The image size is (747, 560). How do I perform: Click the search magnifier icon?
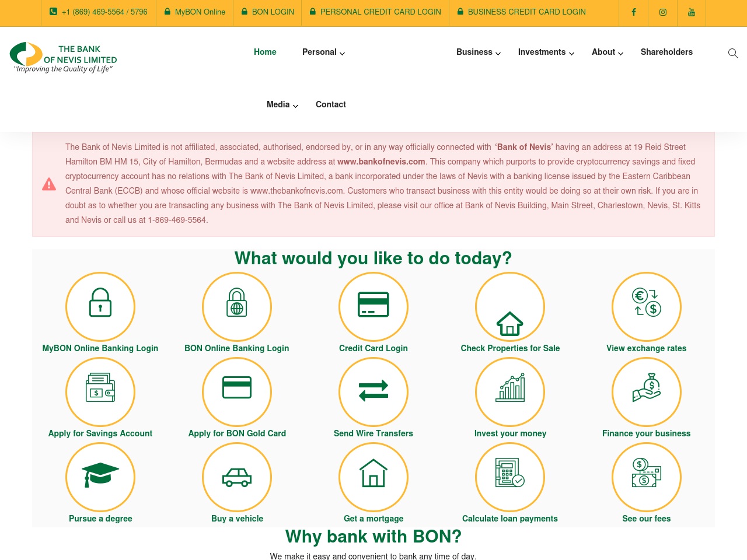pos(733,53)
